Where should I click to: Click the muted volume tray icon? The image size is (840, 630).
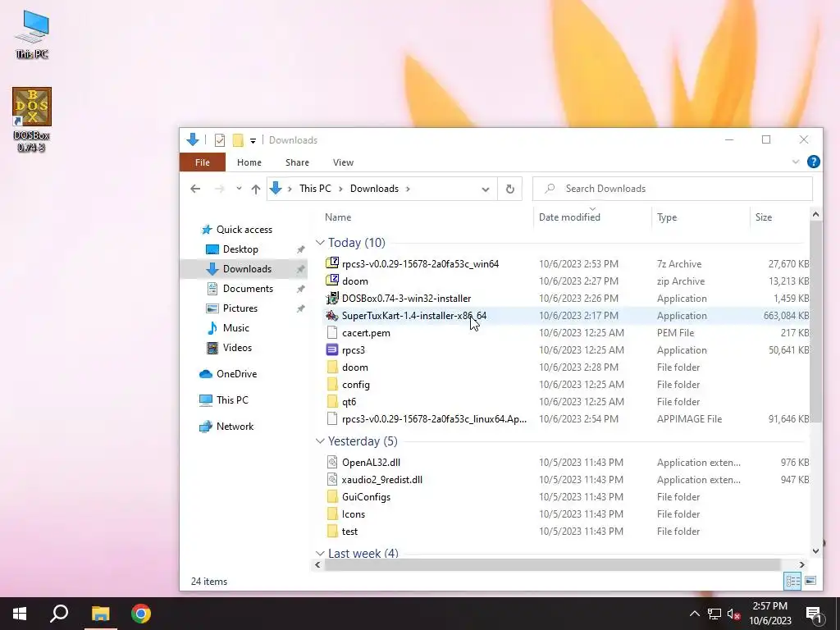tap(733, 614)
